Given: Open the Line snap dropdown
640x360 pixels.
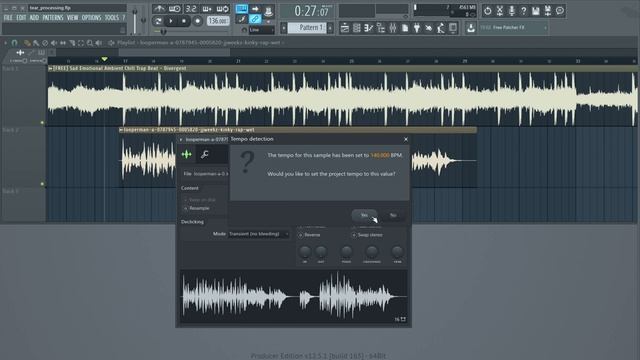Looking at the screenshot, I should coord(262,30).
